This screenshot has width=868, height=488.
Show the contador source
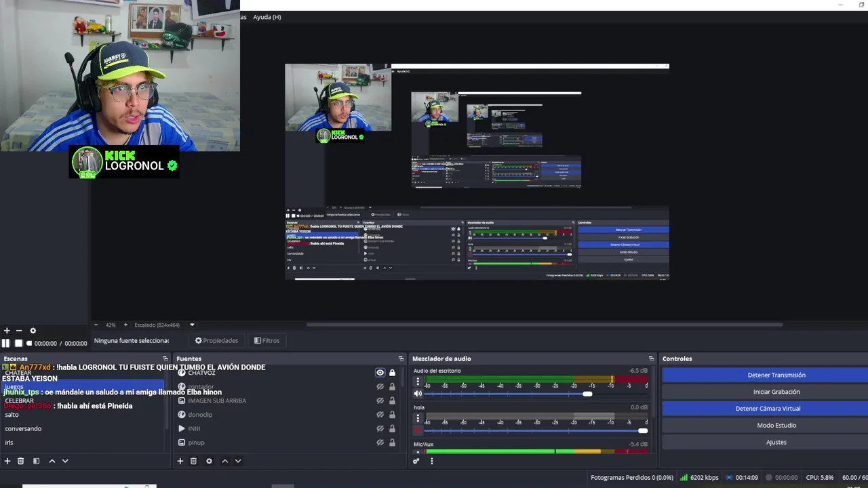click(380, 386)
